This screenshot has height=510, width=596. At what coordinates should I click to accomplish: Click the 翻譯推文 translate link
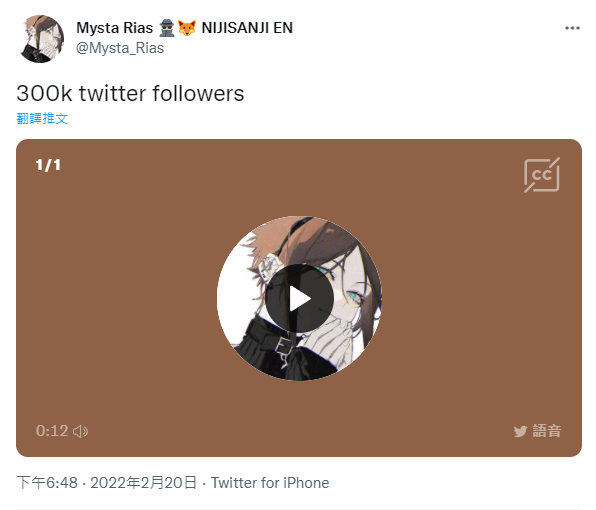click(42, 118)
